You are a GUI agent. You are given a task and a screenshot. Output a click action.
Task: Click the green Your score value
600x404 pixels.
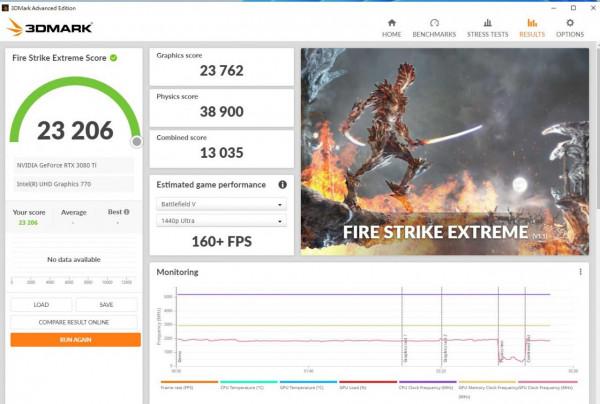(28, 222)
